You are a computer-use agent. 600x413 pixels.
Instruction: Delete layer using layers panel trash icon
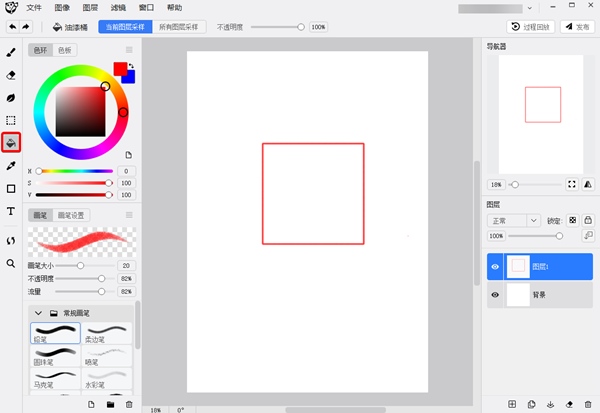coord(590,403)
